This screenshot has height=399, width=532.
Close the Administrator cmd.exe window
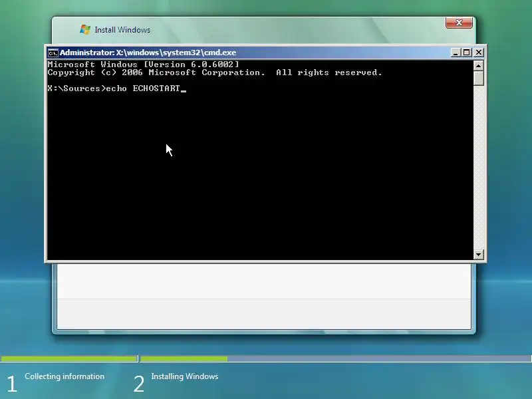[478, 53]
